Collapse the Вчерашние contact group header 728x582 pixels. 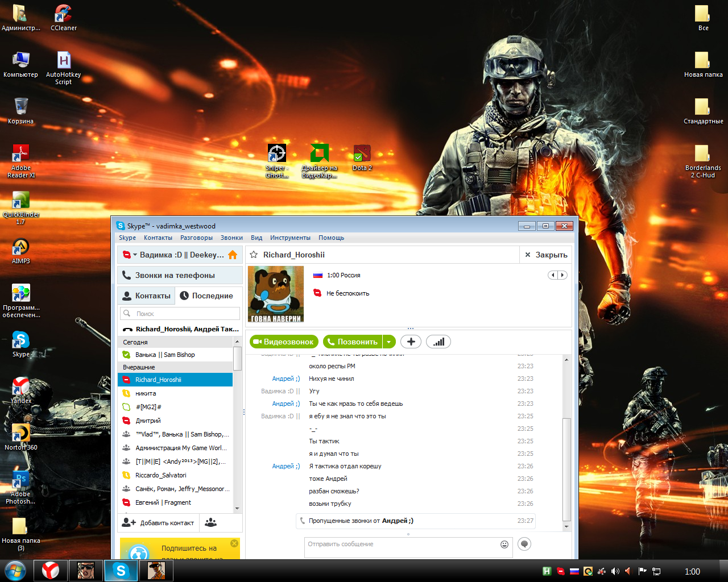(176, 367)
